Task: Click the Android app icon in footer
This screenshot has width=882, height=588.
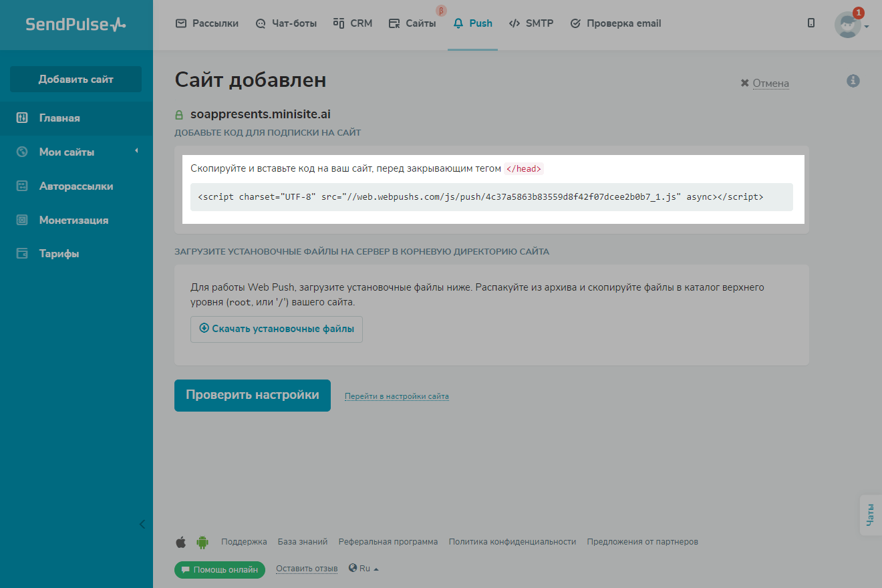Action: pyautogui.click(x=202, y=542)
